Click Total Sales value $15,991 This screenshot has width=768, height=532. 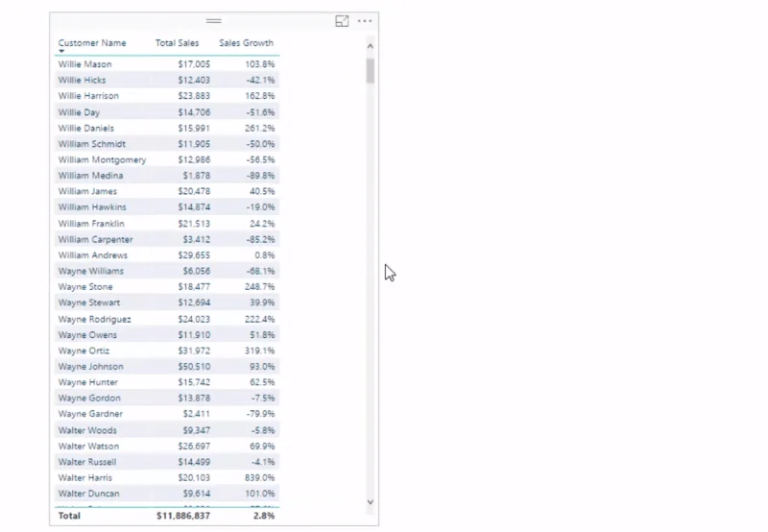[x=194, y=128]
